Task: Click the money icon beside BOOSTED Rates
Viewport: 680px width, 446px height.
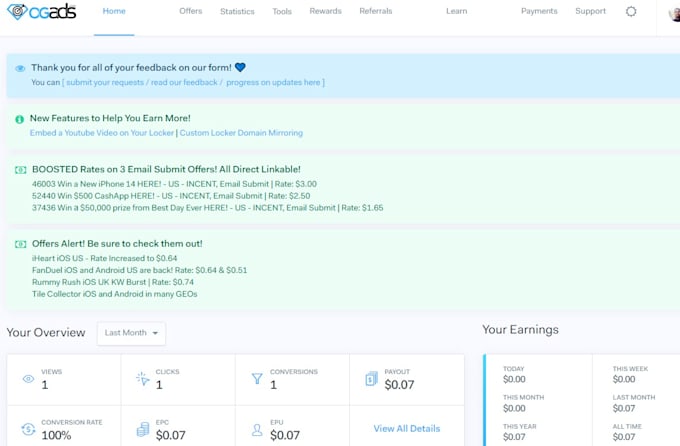Action: [x=20, y=170]
